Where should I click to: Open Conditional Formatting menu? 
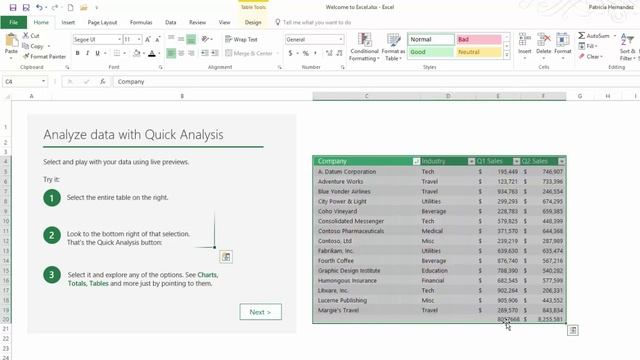coord(364,47)
